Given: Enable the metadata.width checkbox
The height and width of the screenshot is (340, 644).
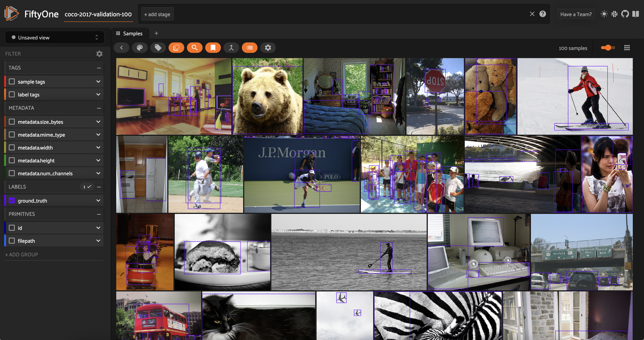Looking at the screenshot, I should coord(12,148).
